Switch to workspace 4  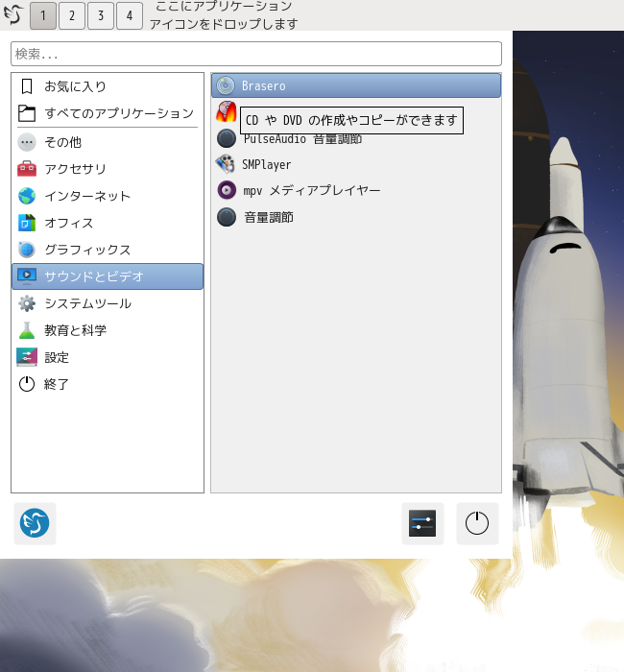pos(130,16)
